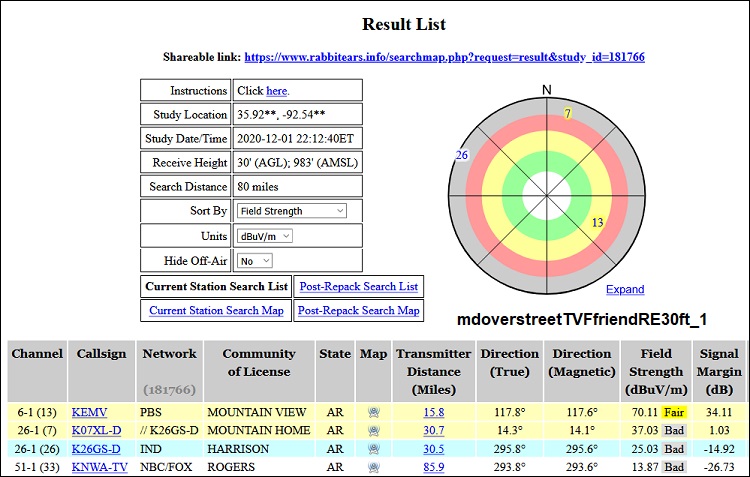
Task: Open the Hide Off-Air dropdown
Action: click(x=255, y=261)
